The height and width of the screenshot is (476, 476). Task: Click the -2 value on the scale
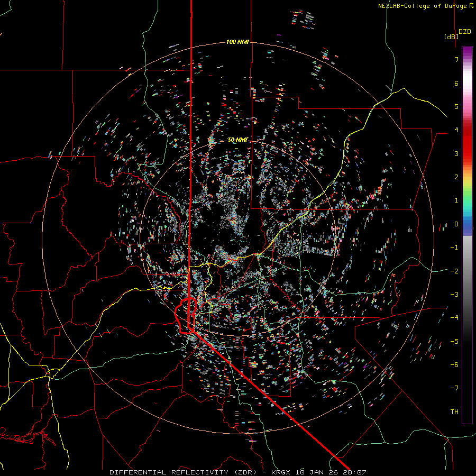[454, 271]
